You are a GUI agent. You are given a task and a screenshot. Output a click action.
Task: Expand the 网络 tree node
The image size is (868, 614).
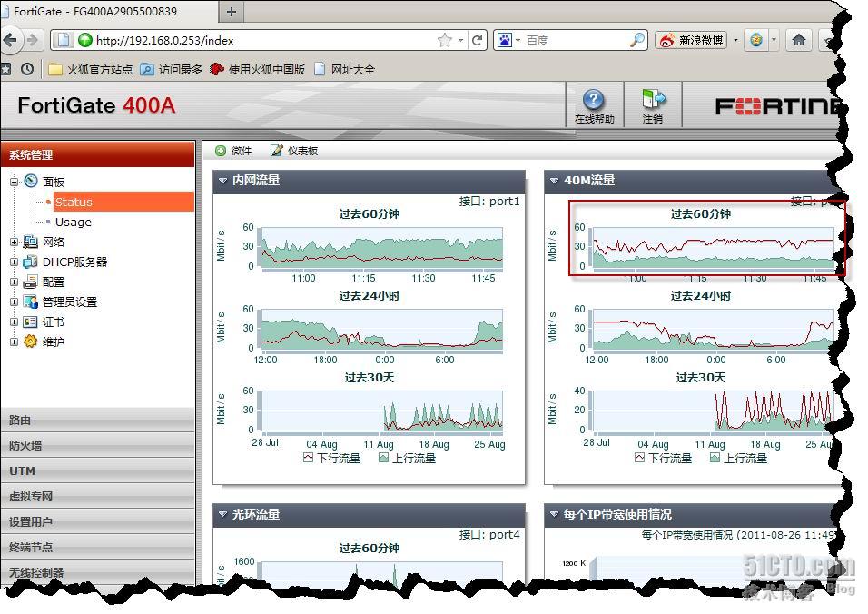tap(14, 242)
